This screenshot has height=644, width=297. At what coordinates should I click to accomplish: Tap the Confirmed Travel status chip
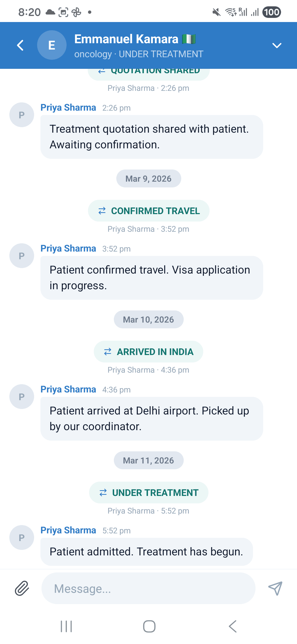[x=149, y=211]
